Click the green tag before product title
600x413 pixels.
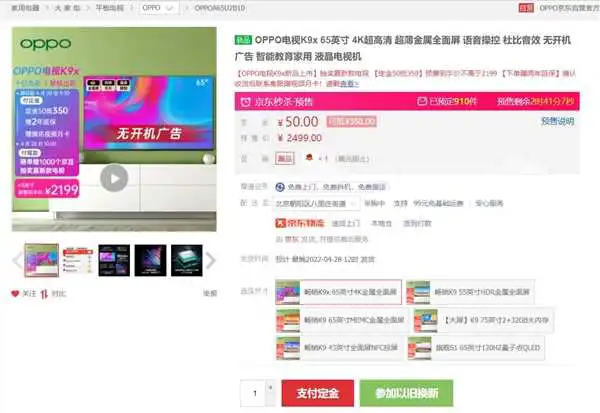pyautogui.click(x=243, y=40)
